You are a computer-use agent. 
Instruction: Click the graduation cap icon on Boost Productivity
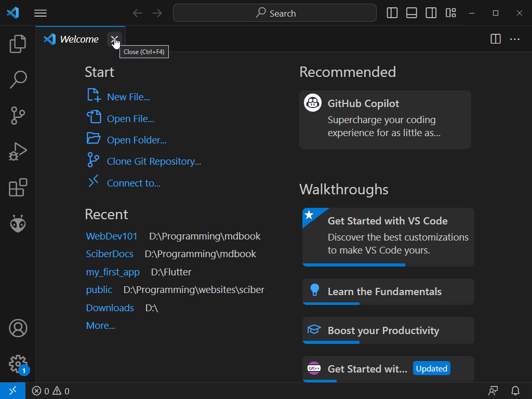[x=314, y=329]
